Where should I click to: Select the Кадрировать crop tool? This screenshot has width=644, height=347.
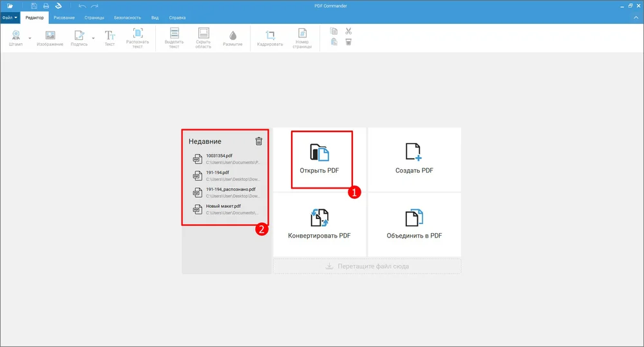(270, 38)
